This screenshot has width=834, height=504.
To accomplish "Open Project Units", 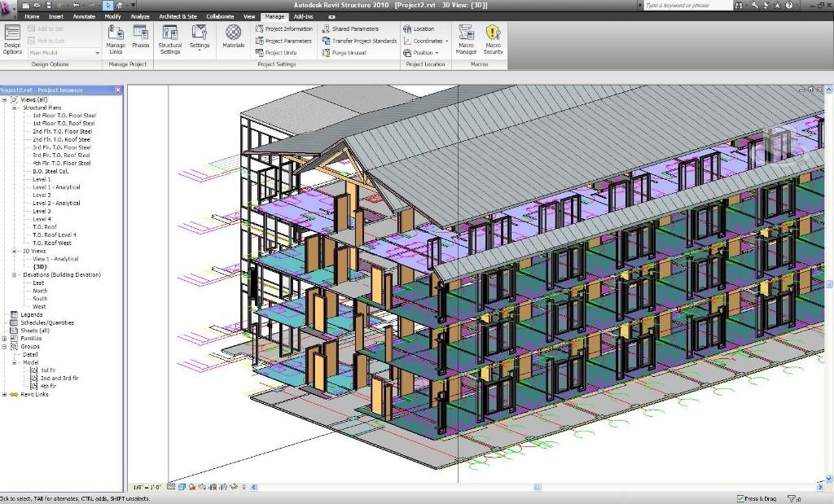I will [x=276, y=53].
